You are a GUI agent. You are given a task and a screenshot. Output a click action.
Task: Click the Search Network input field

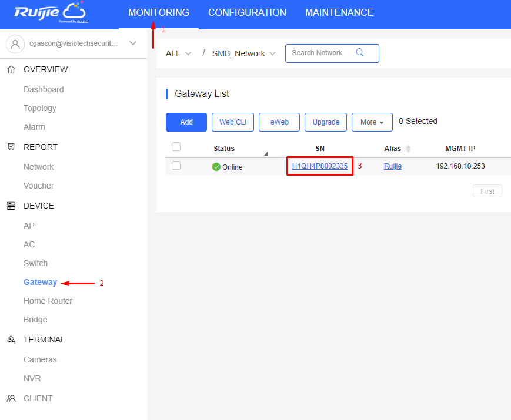point(332,53)
